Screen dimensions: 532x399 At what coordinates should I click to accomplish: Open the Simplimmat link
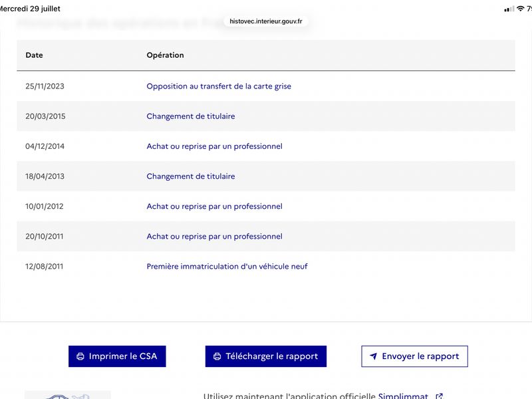tap(403, 396)
